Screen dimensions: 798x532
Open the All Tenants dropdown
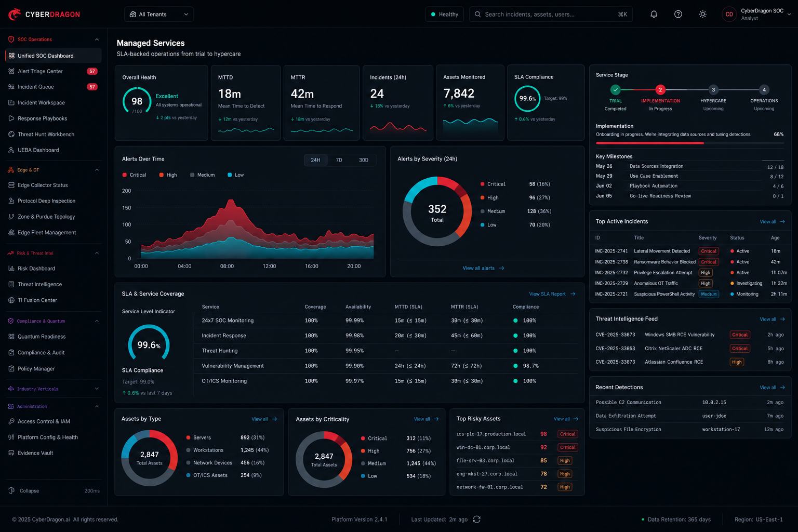(158, 14)
